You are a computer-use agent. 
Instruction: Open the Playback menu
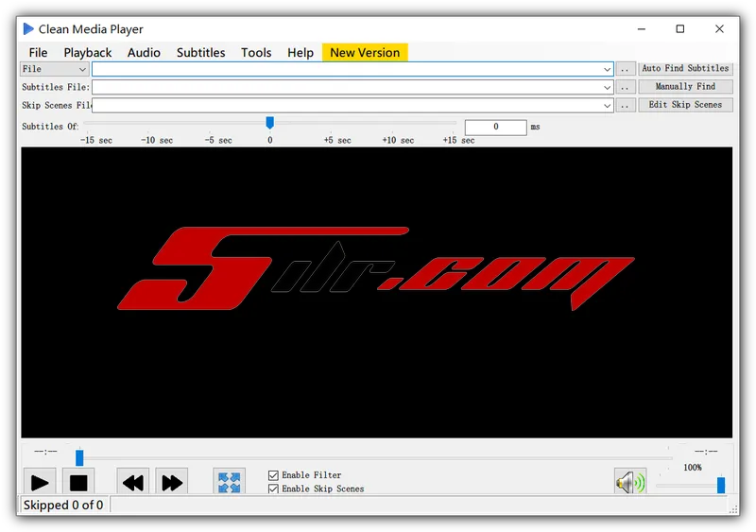click(x=87, y=53)
